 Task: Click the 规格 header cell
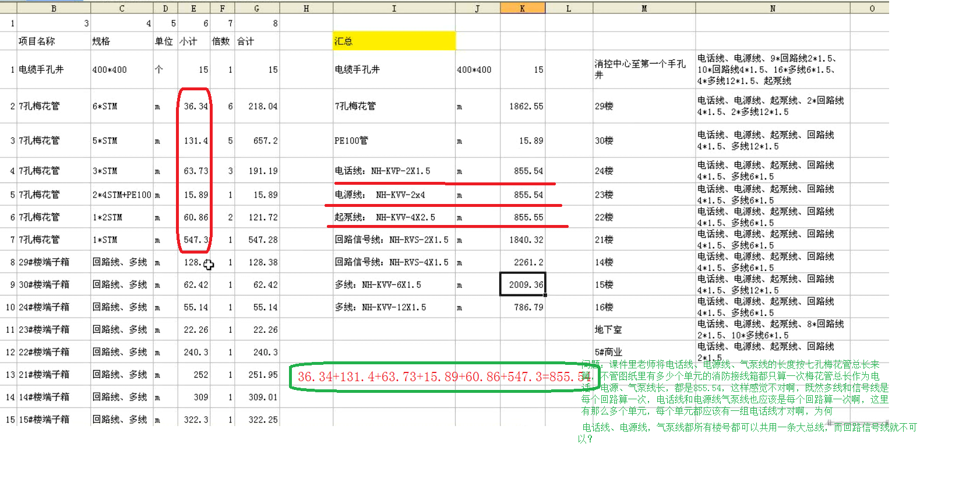122,41
